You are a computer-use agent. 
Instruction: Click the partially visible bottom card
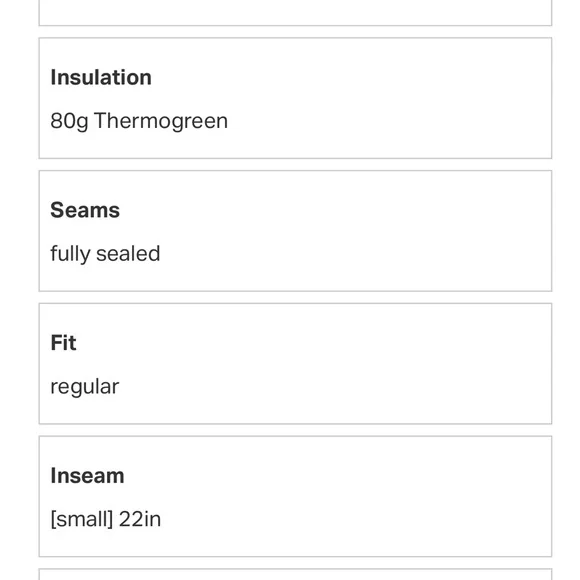coord(295,574)
